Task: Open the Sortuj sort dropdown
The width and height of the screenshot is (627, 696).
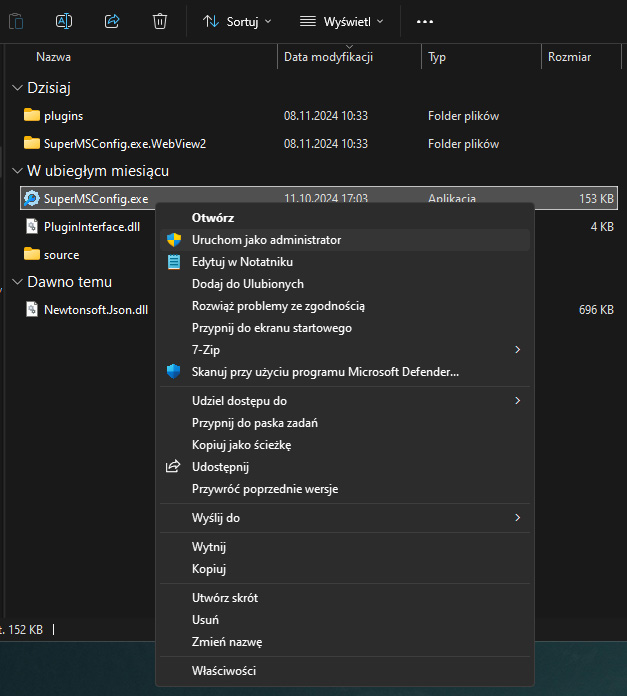Action: 237,21
